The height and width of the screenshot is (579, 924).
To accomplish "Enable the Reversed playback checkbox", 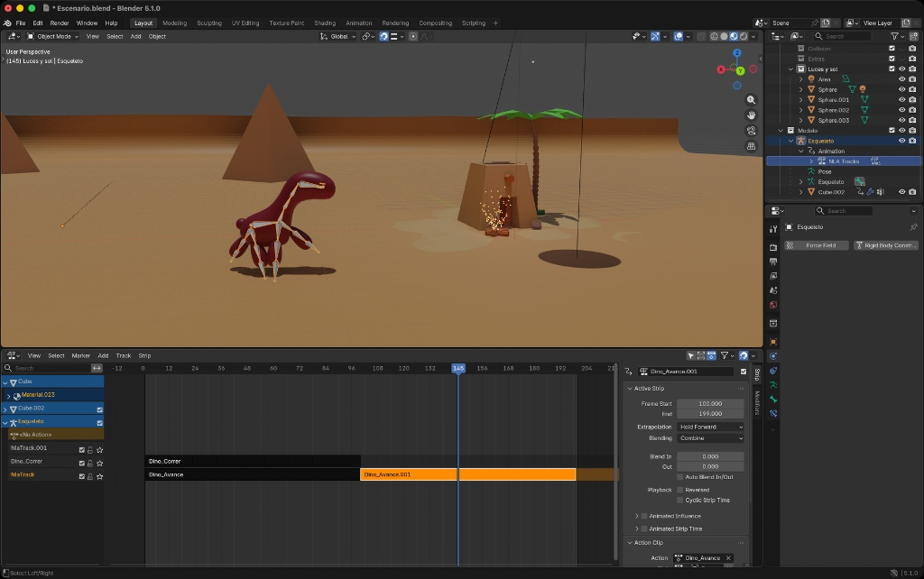I will [x=680, y=490].
